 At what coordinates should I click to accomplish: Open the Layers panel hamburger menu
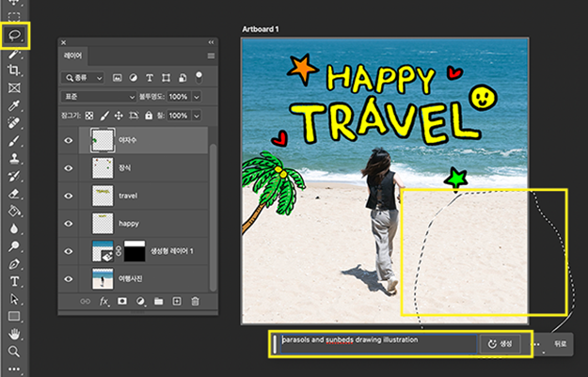click(211, 56)
